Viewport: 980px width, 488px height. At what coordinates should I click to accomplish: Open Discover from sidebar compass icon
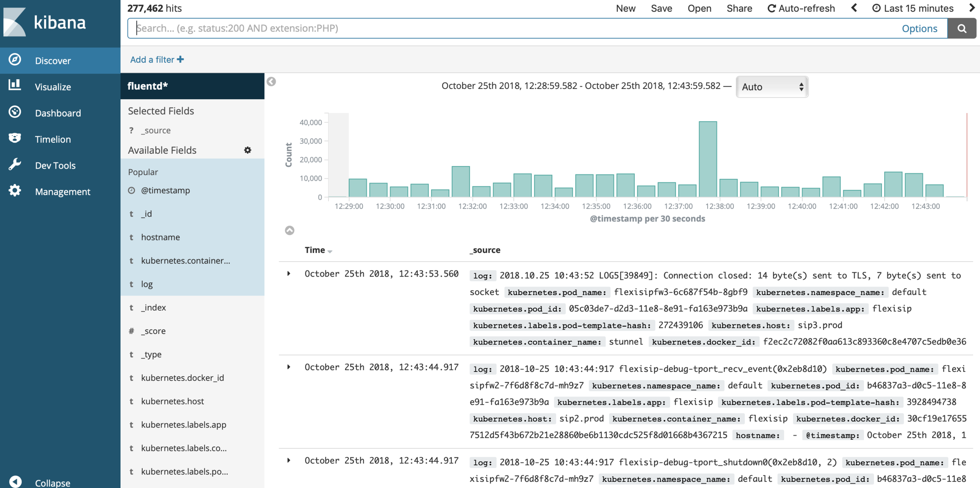click(x=15, y=60)
